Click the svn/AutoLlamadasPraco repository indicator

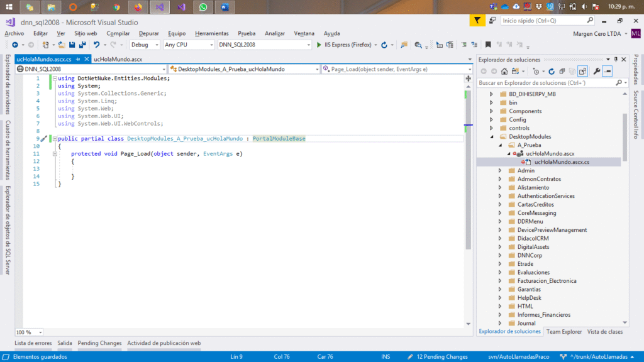pyautogui.click(x=518, y=357)
